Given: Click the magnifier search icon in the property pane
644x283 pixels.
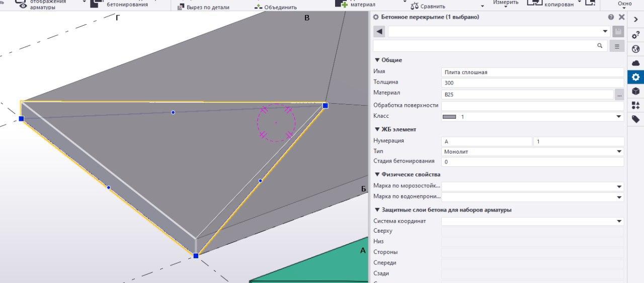Looking at the screenshot, I should click(600, 46).
